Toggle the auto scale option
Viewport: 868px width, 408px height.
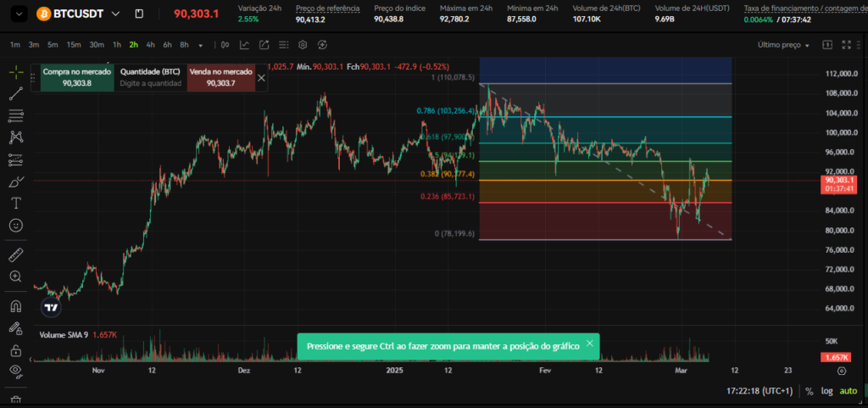(849, 391)
